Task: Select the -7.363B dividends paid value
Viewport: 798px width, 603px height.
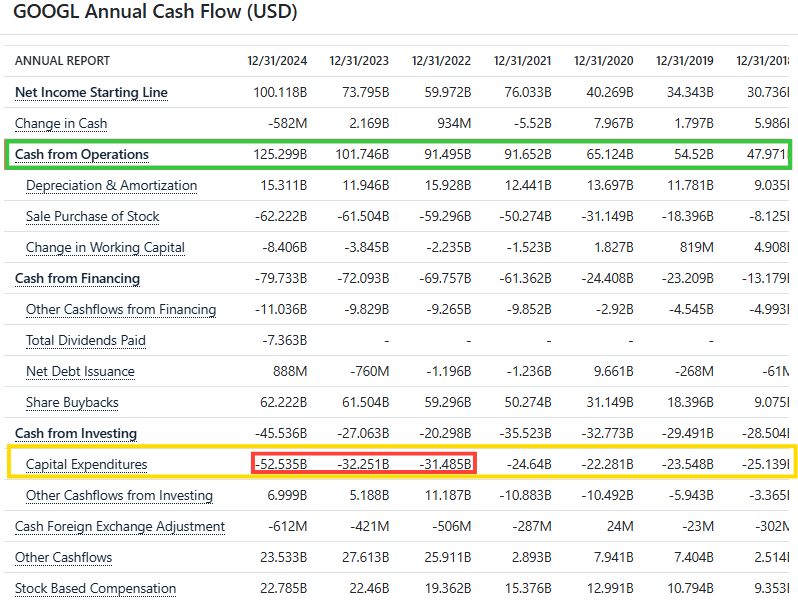Action: pos(284,341)
